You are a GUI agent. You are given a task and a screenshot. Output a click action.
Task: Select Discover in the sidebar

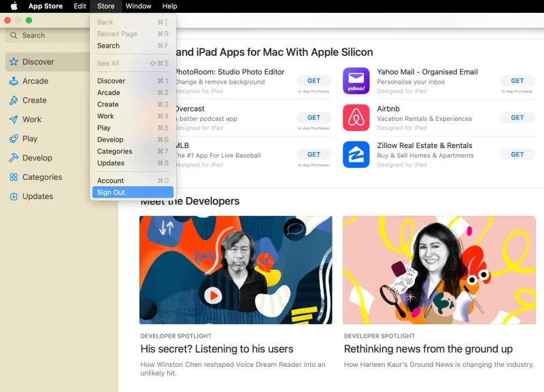(x=37, y=61)
